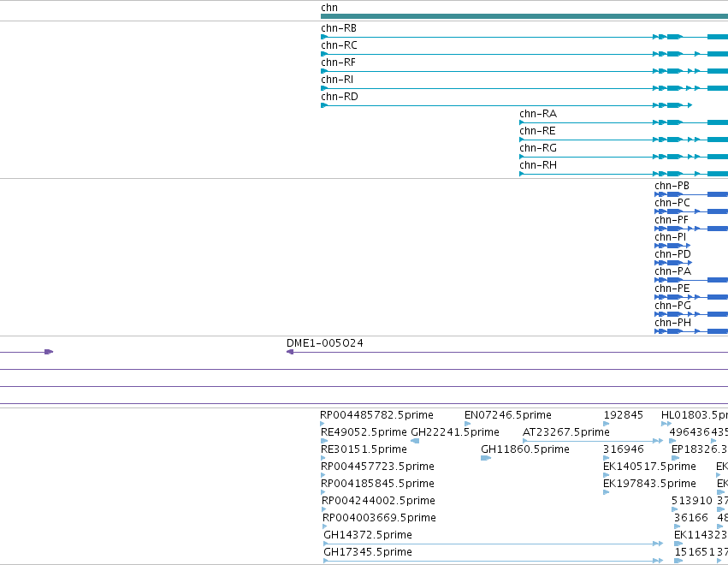Open the chn-PF protein label

[x=672, y=220]
